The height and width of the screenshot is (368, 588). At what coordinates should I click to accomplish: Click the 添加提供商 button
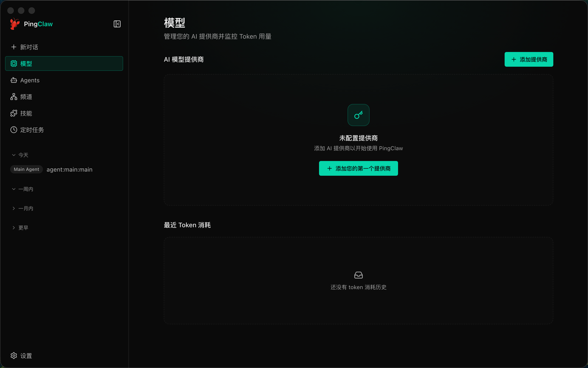pos(529,59)
